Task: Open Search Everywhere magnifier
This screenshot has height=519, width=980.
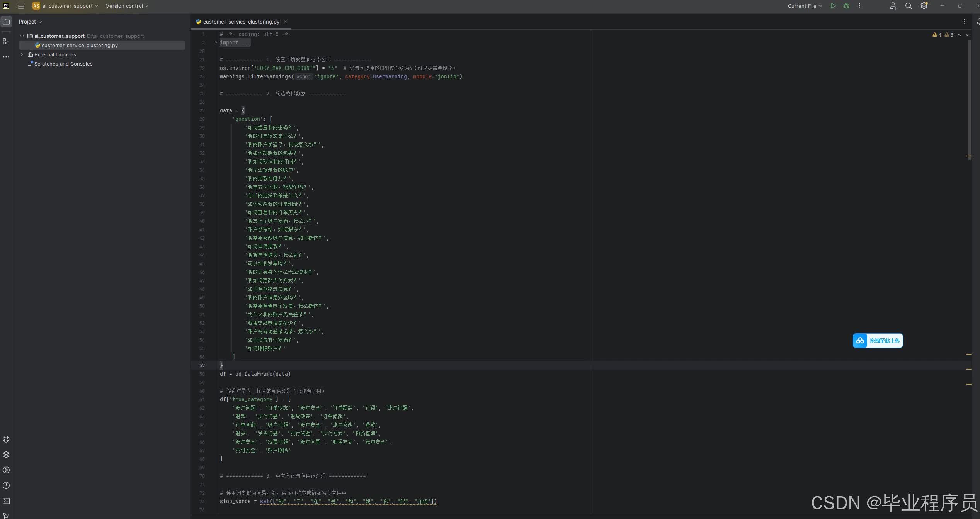Action: coord(909,6)
